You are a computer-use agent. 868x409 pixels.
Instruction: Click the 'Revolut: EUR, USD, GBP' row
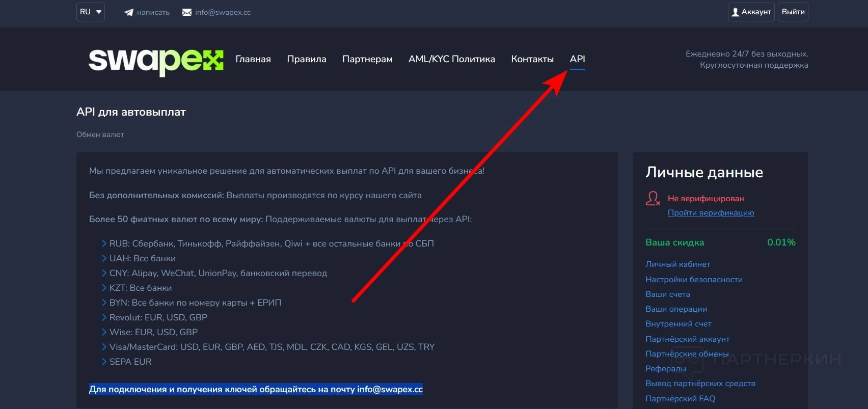(x=158, y=317)
